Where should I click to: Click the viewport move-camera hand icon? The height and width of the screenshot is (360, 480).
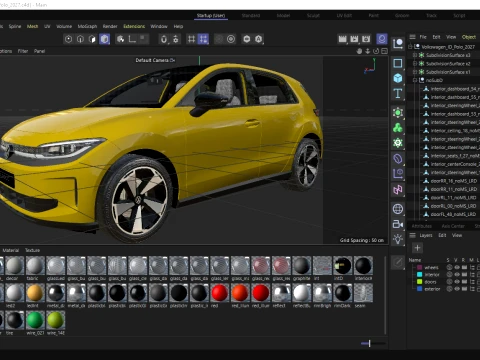[x=359, y=51]
